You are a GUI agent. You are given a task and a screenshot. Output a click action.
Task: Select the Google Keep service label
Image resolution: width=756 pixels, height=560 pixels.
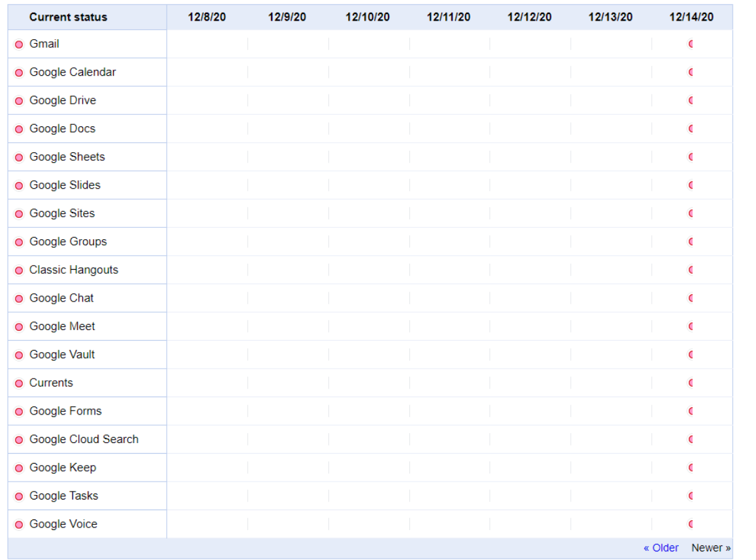click(62, 468)
